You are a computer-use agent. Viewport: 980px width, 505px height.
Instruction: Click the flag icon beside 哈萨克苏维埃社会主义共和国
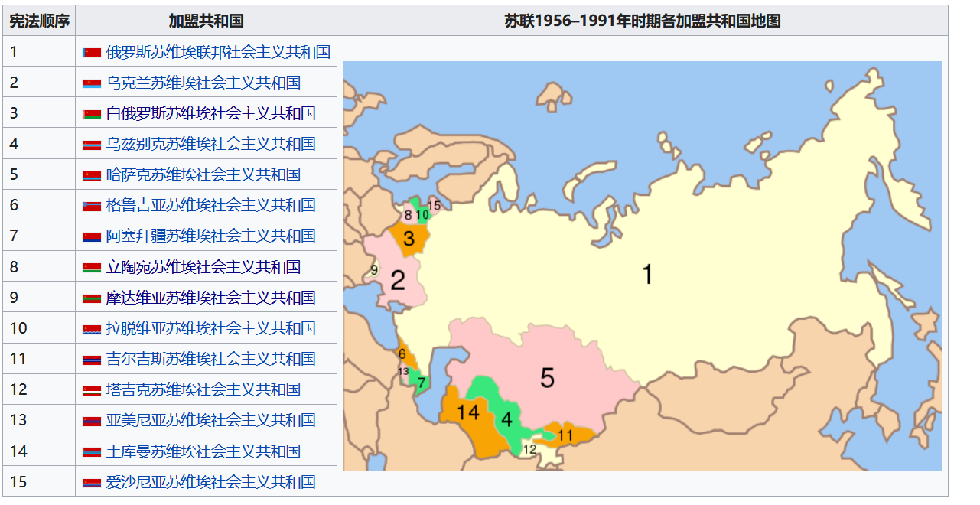pyautogui.click(x=92, y=175)
